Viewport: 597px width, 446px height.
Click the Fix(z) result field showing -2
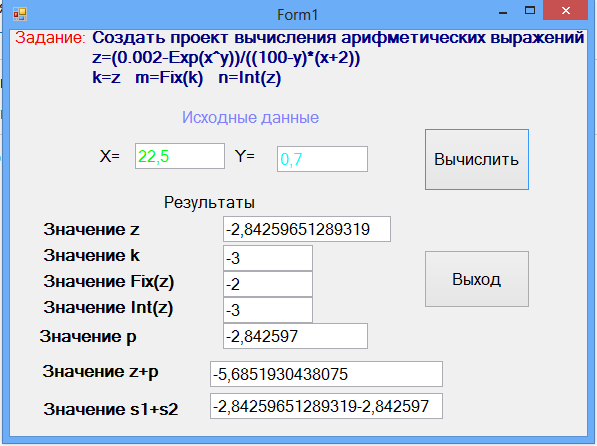click(x=268, y=284)
